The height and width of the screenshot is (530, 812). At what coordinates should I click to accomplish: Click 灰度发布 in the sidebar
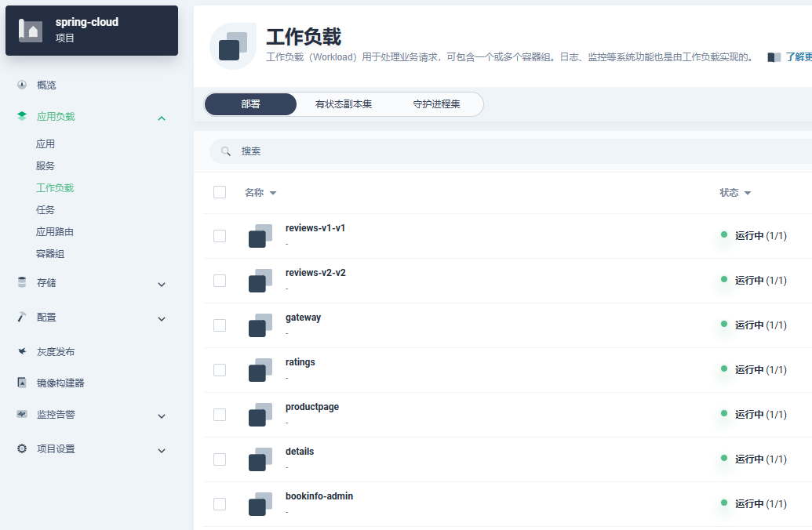click(56, 352)
